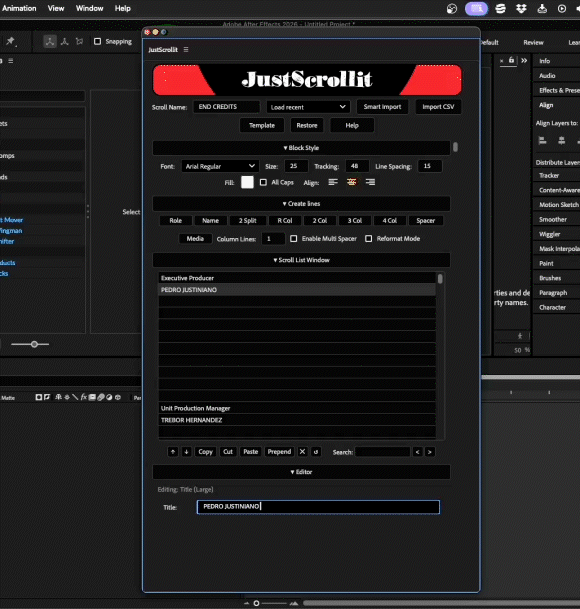
Task: Toggle the panel lock icon behind JustScrollit
Action: click(x=512, y=60)
